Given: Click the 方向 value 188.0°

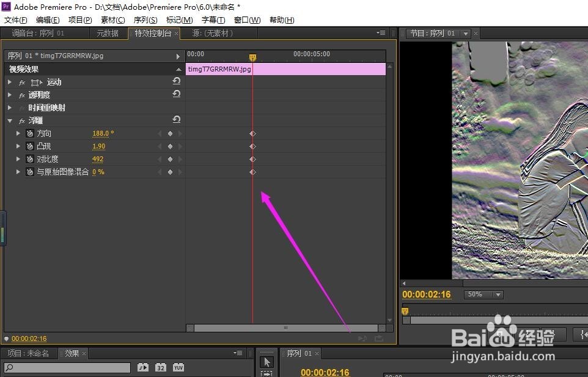Looking at the screenshot, I should (103, 133).
